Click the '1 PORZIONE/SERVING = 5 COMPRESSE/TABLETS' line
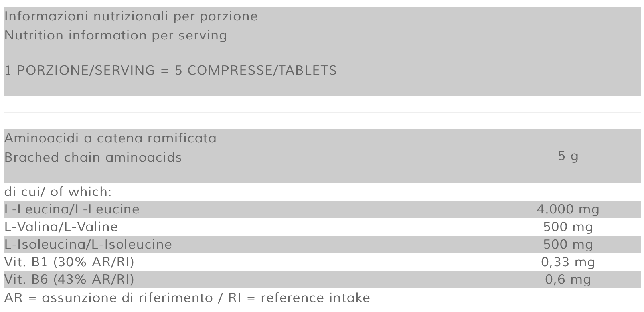Screen dimensions: 644x312 point(171,71)
